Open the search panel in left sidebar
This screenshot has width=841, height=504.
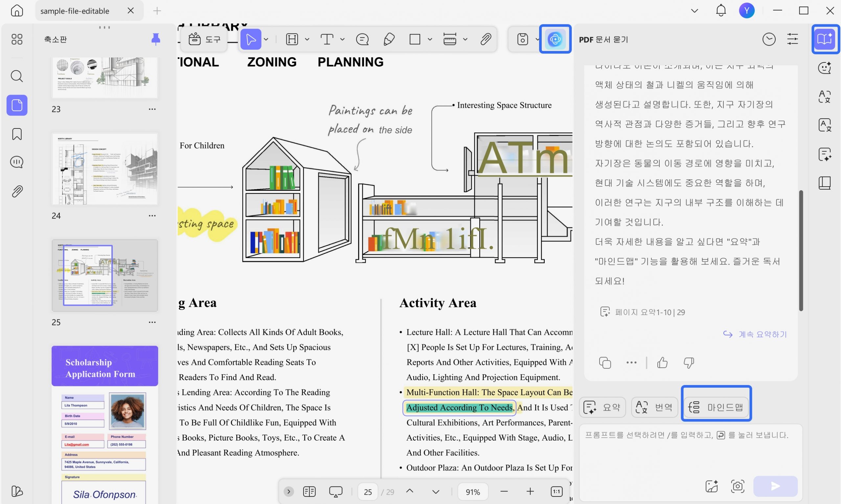coord(17,76)
